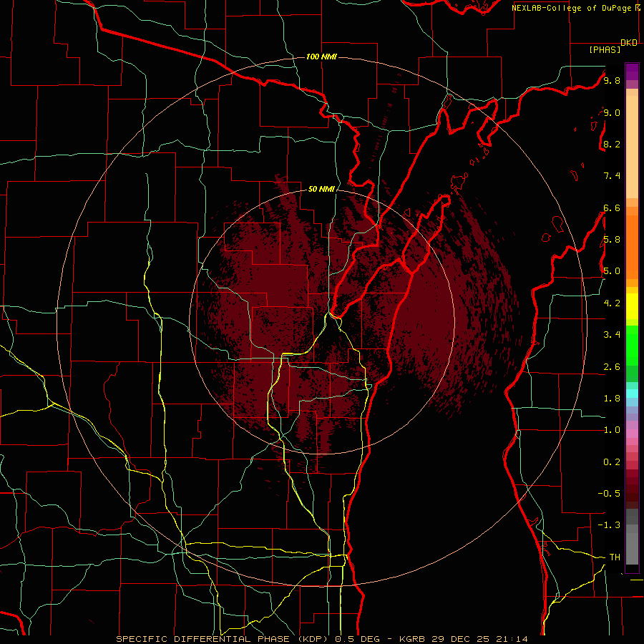Screen dimensions: 644x644
Task: Click the 6.6 legend value
Action: (612, 208)
